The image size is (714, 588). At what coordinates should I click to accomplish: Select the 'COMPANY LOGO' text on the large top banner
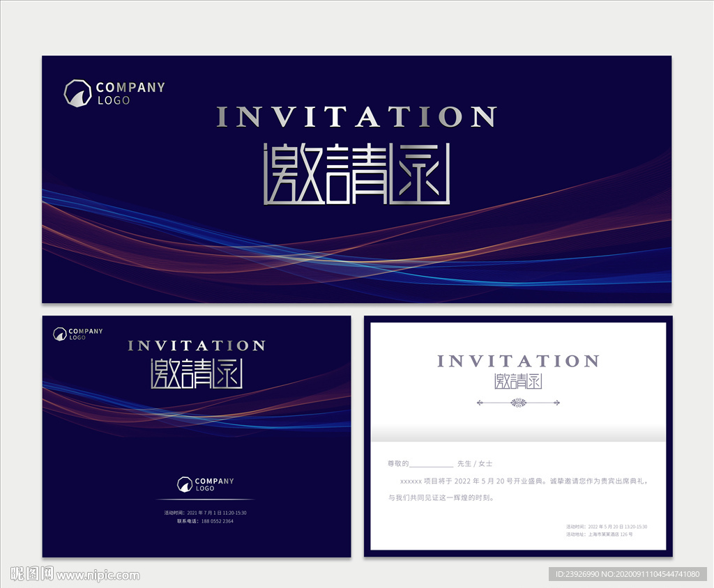tap(130, 93)
